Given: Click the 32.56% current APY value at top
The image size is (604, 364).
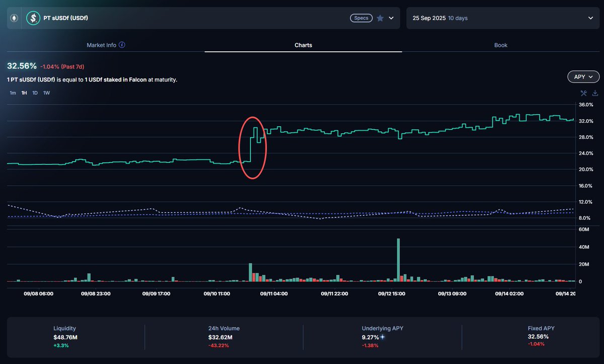Looking at the screenshot, I should (x=22, y=66).
